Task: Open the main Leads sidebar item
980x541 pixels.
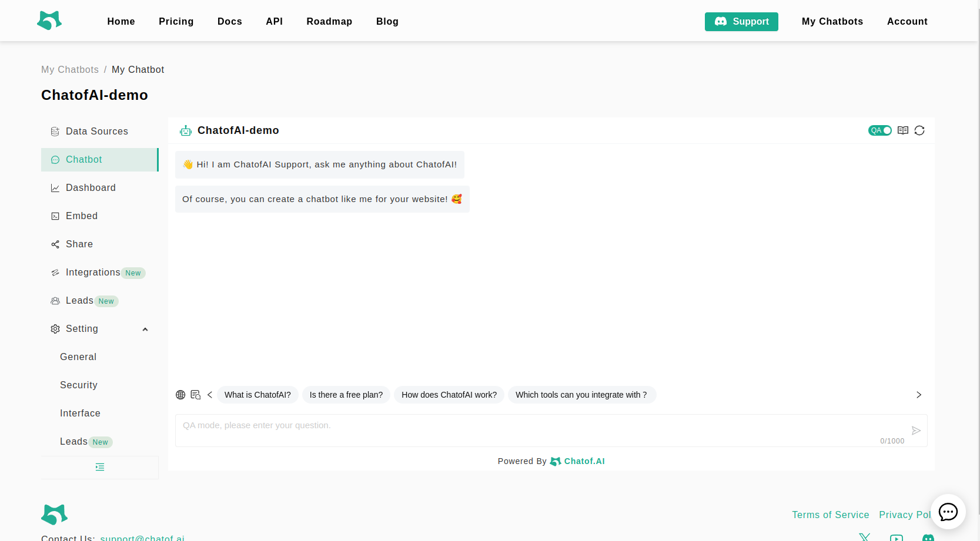Action: [x=100, y=301]
